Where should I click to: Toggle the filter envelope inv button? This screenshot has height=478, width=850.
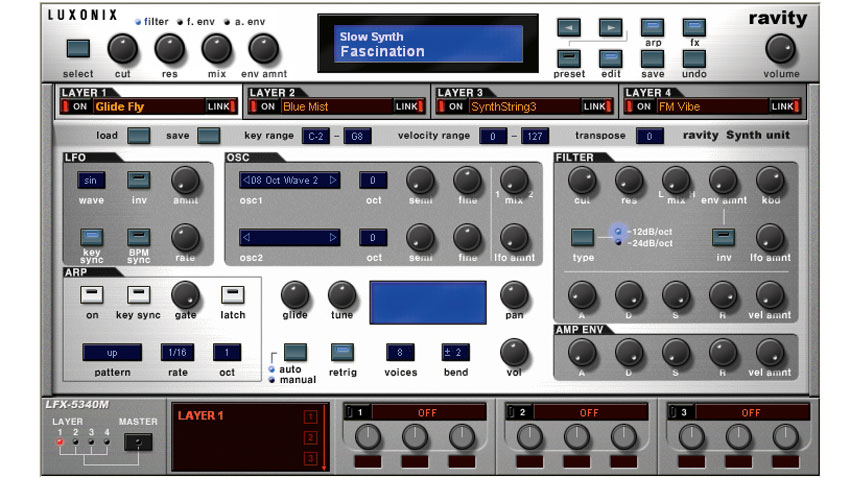pos(723,237)
